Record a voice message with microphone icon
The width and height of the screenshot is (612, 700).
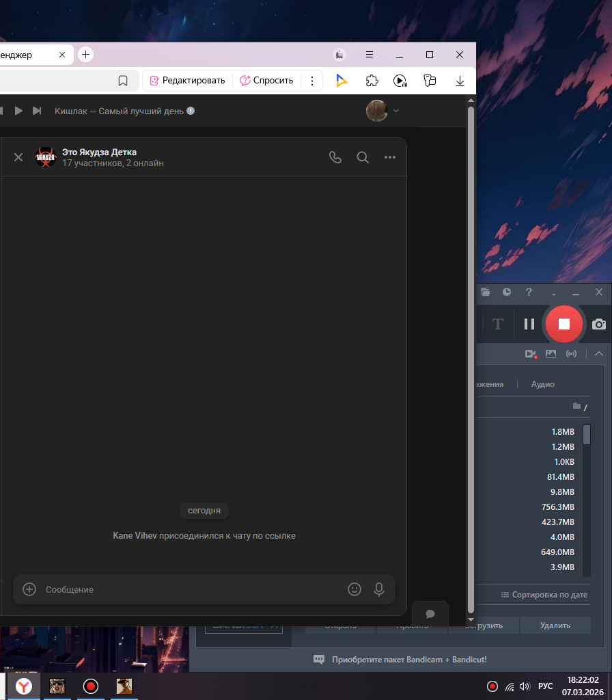click(379, 589)
